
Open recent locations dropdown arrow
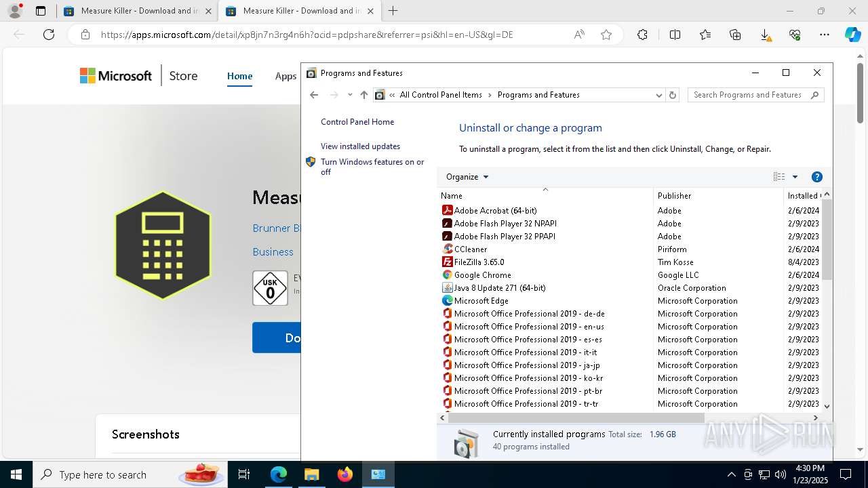[350, 95]
